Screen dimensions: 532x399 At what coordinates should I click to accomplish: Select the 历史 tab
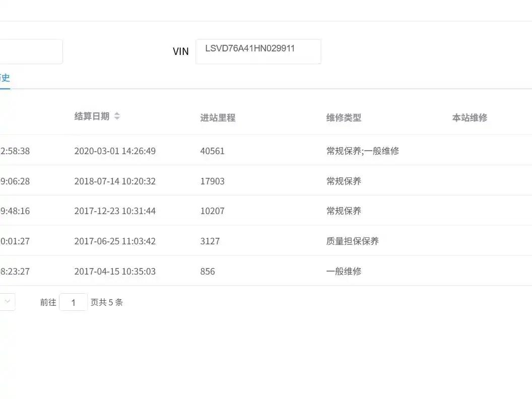click(5, 78)
